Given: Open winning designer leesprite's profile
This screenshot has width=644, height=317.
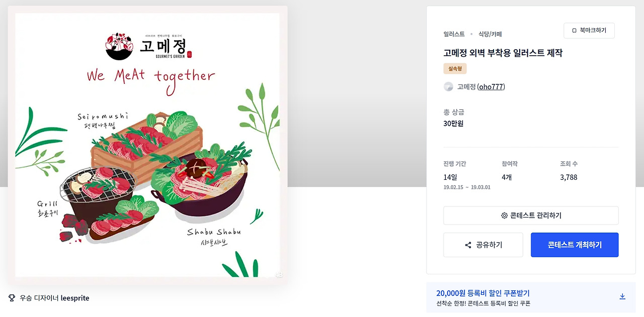Looking at the screenshot, I should point(74,298).
